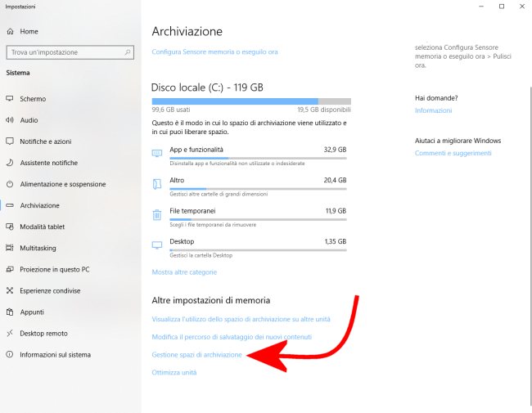Image resolution: width=532 pixels, height=413 pixels.
Task: Click the Assistente notifiche moon icon
Action: [10, 163]
